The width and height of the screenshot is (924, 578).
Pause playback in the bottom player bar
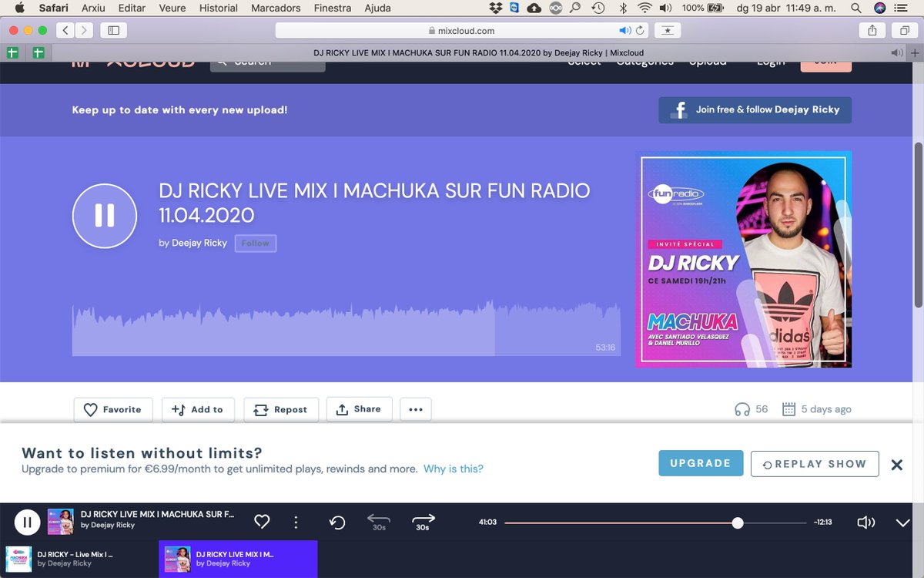click(x=27, y=523)
